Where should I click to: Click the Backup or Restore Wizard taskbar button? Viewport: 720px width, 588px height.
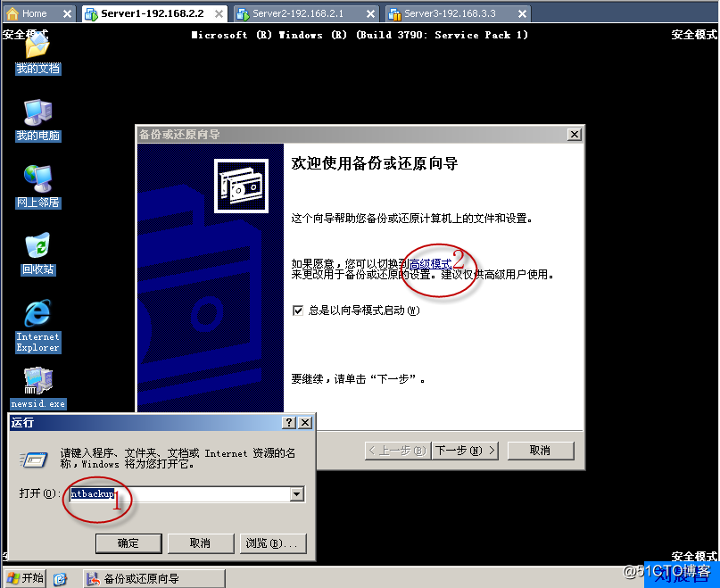click(154, 579)
